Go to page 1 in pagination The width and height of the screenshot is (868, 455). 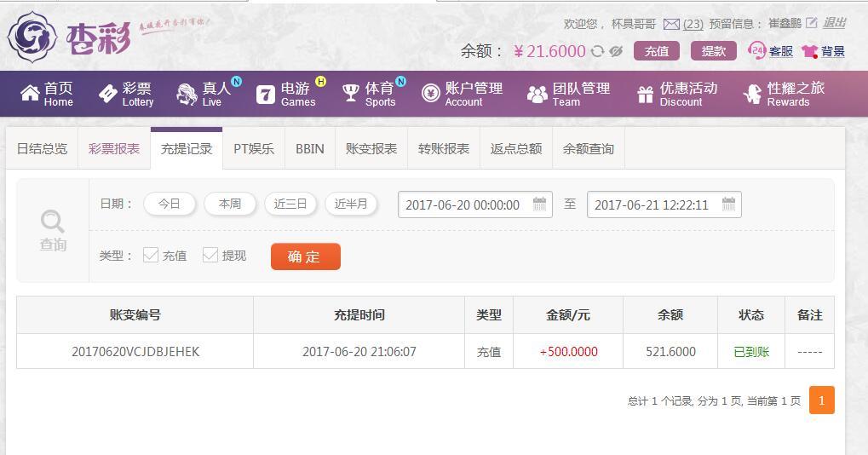coord(821,400)
